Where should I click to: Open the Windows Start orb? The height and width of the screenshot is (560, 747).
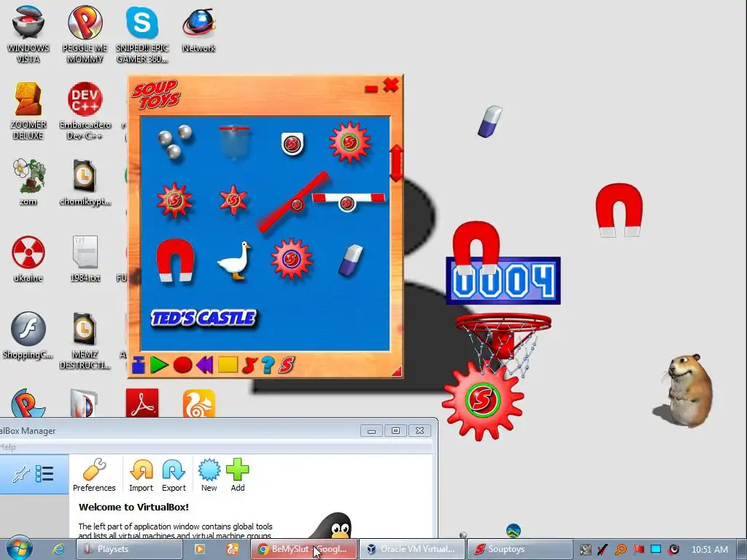coord(19,548)
